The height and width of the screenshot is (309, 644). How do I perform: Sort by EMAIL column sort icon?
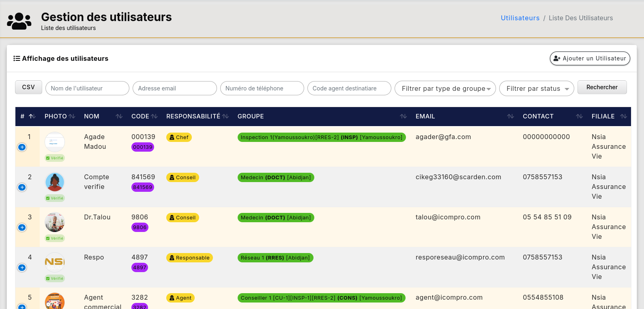[511, 116]
